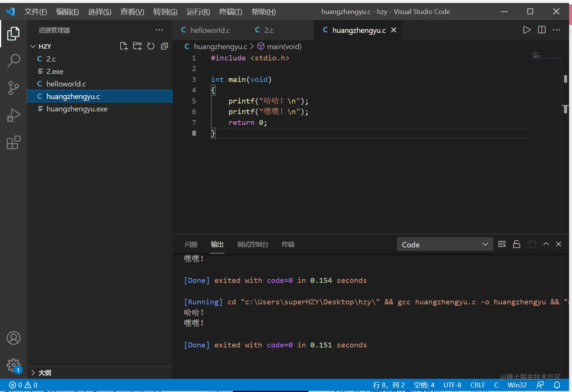Open the 查看(V) menu

point(132,12)
